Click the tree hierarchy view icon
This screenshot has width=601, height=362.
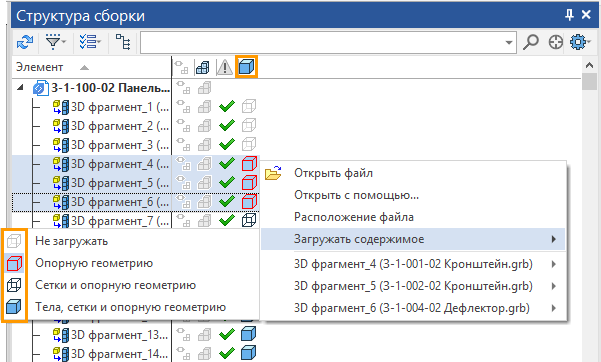pos(123,42)
